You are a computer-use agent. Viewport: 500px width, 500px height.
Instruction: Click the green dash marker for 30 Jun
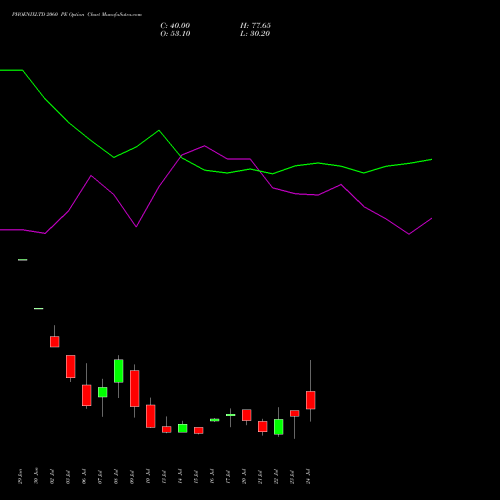coord(39,309)
